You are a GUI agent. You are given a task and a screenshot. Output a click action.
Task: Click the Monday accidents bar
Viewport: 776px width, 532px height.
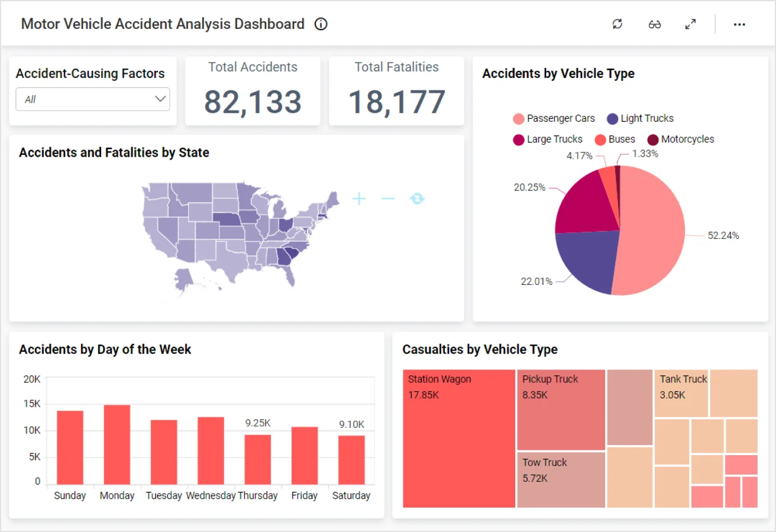(117, 445)
